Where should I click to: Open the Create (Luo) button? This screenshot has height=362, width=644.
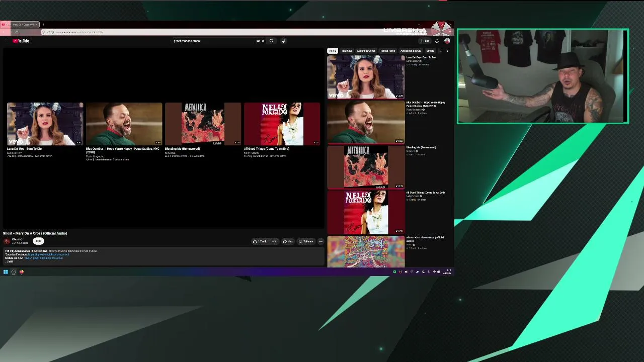point(425,41)
